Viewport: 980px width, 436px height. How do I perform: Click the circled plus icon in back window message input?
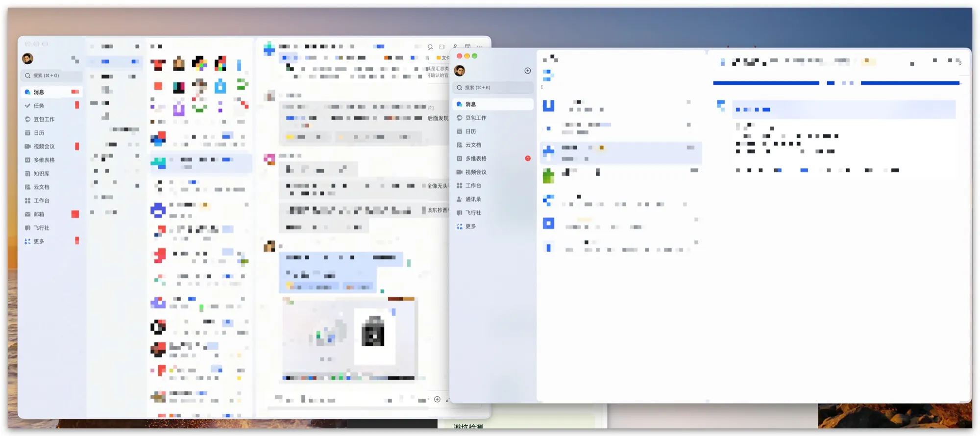(437, 399)
